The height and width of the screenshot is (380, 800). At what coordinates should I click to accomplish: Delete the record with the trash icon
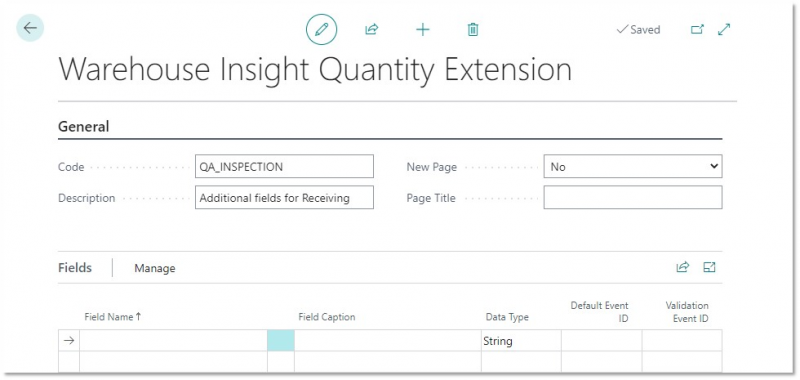(x=473, y=30)
